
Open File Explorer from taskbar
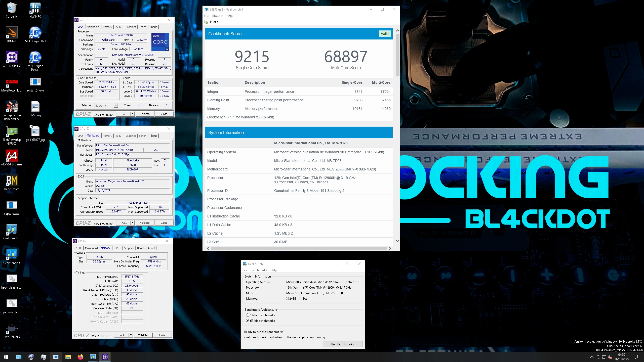[x=68, y=357]
